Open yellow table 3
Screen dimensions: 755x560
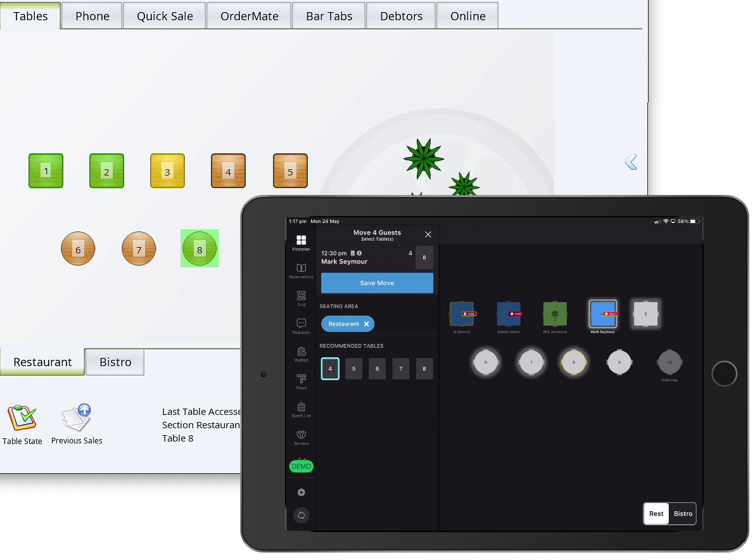click(167, 170)
